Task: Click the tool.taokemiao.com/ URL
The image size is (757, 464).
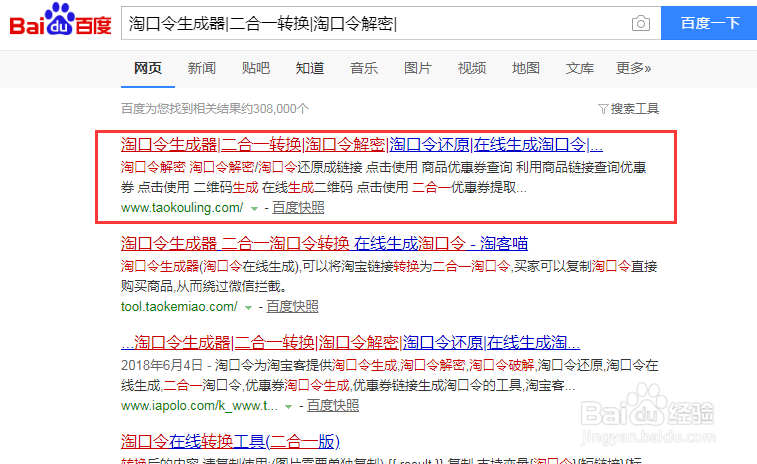Action: coord(179,307)
